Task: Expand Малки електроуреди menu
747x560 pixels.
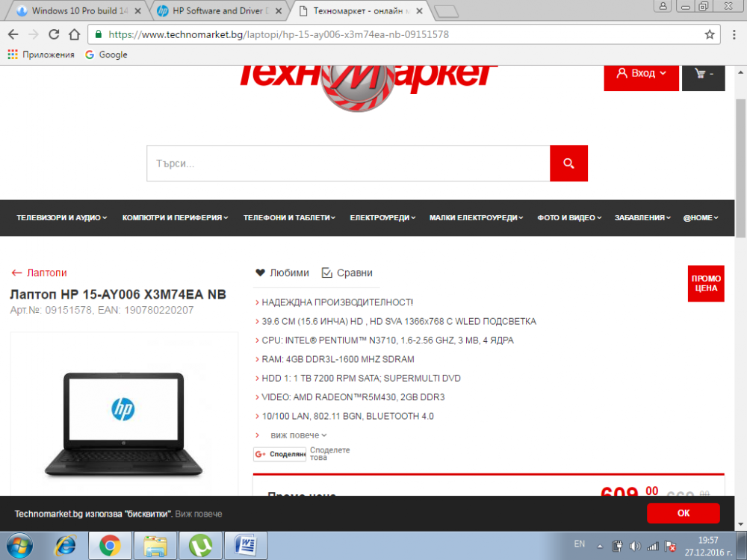Action: point(476,217)
